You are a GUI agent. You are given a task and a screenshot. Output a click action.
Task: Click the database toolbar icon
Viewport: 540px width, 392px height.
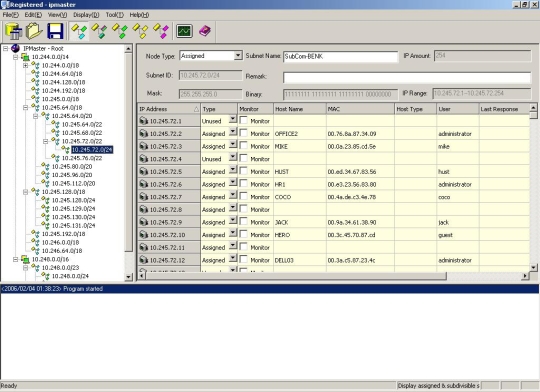[14, 31]
